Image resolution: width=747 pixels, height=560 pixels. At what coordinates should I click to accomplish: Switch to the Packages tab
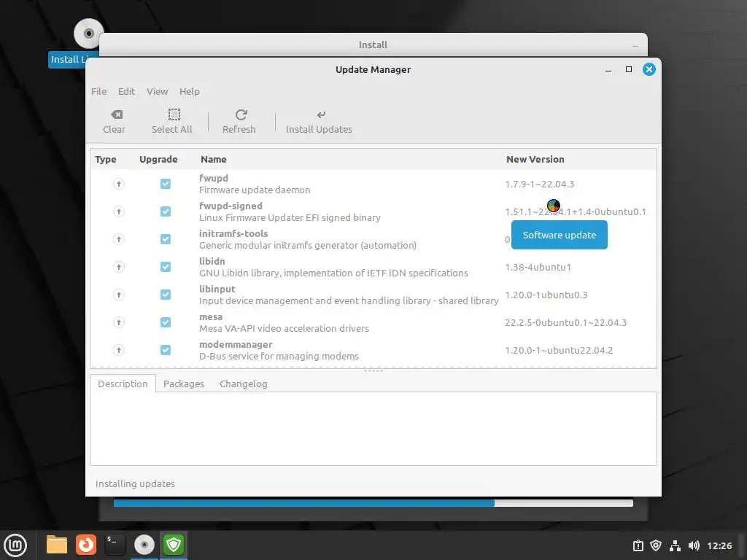click(183, 384)
